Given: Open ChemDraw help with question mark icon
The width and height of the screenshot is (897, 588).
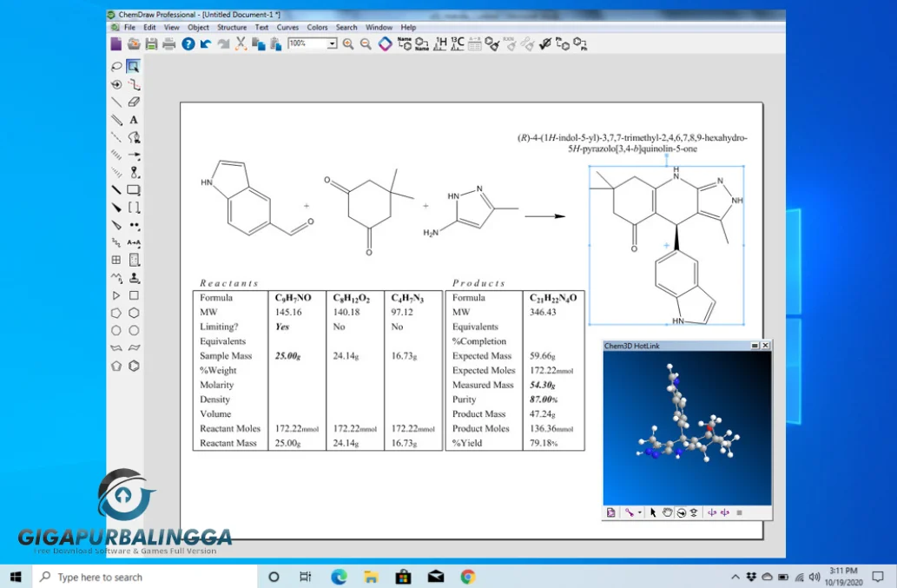Looking at the screenshot, I should pos(188,43).
